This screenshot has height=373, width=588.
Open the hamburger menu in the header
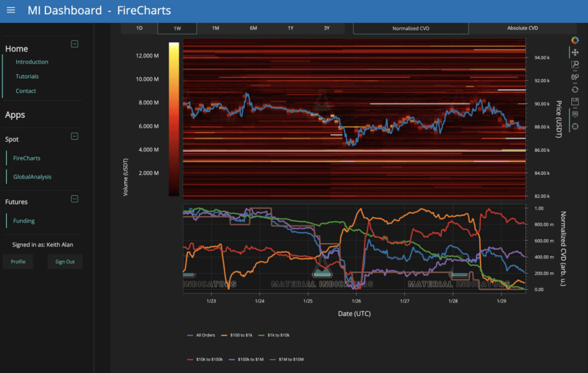(11, 10)
